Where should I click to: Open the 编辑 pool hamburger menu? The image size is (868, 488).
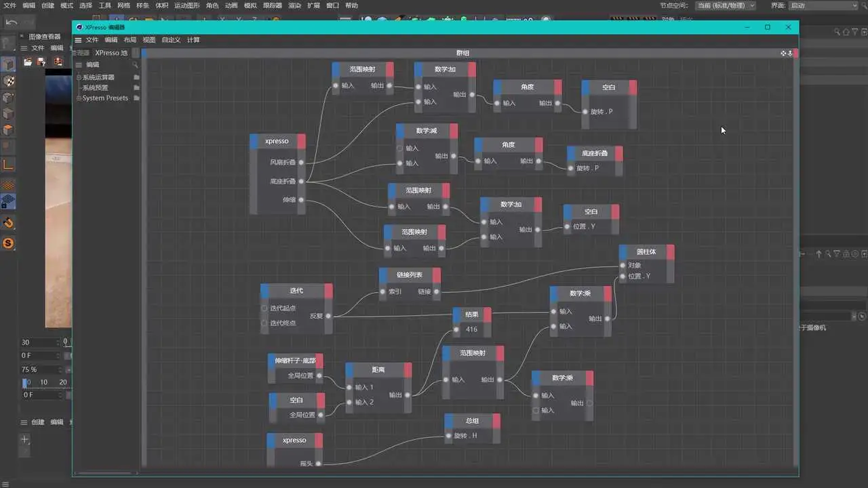coord(79,64)
